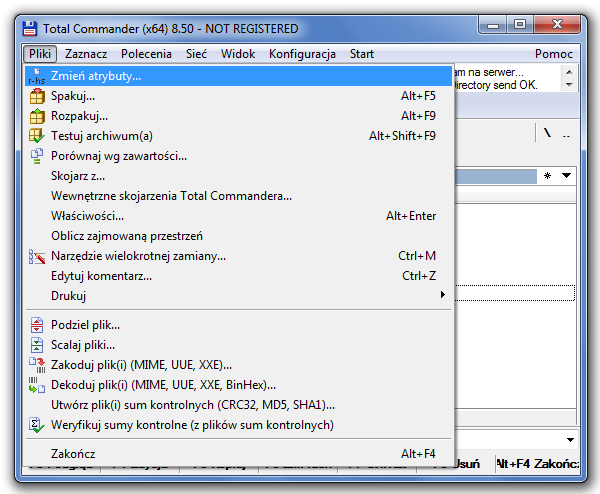Open the Polecenia menu
600x494 pixels.
146,54
